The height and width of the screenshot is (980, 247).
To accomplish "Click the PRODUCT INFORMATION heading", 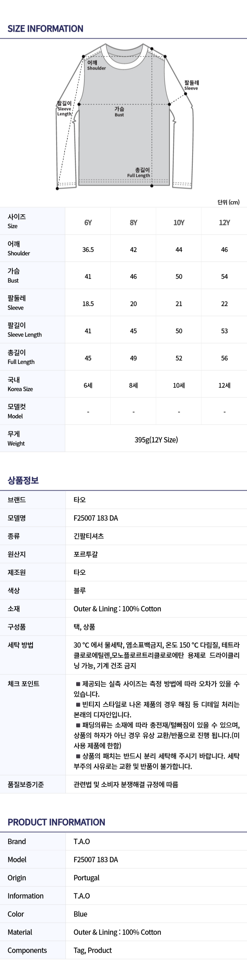I will coord(56,822).
